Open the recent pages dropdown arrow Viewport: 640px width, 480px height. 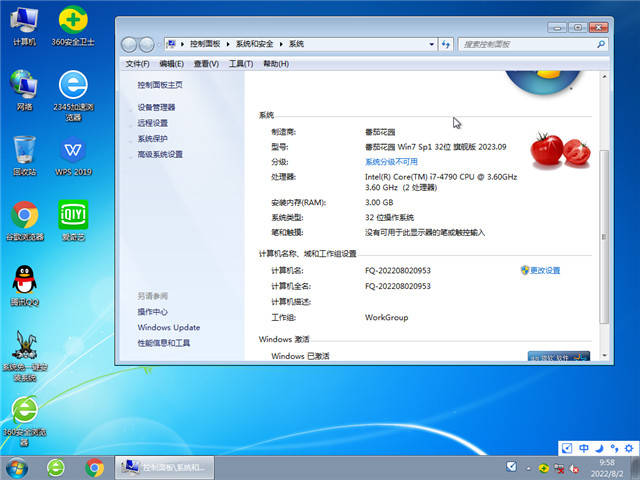[159, 44]
